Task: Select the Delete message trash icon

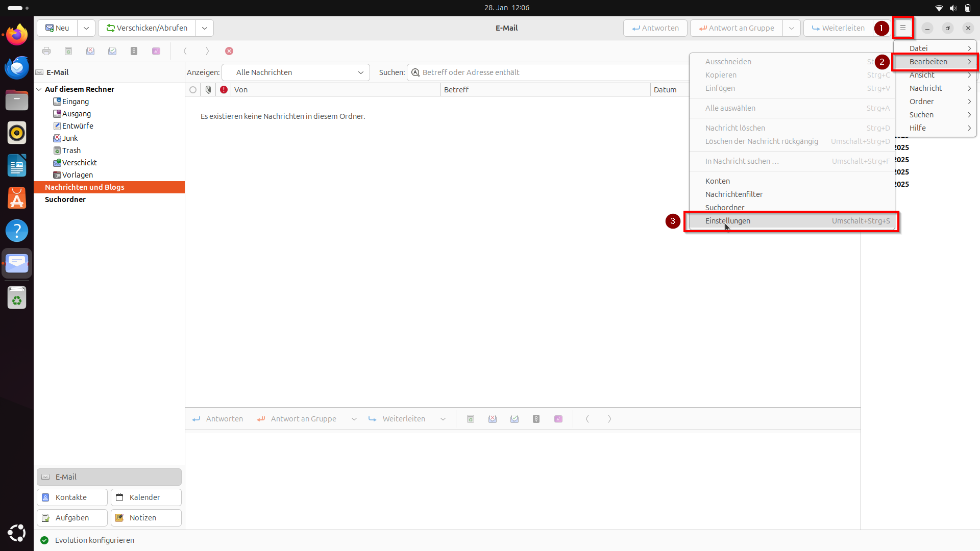Action: (68, 51)
